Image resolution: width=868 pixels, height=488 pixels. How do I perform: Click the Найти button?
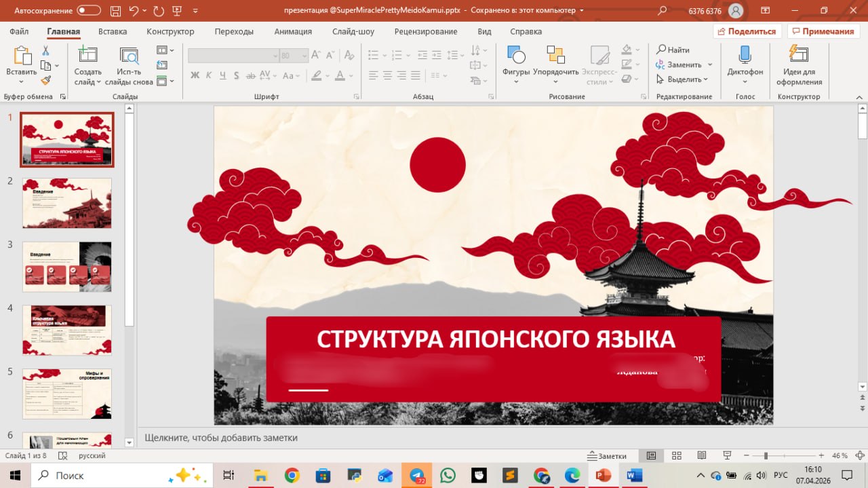click(673, 50)
